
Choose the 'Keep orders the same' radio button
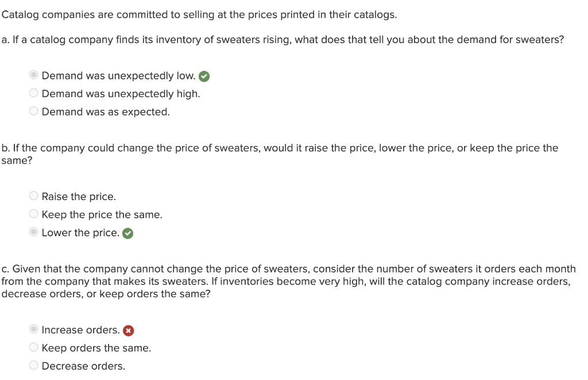pos(34,347)
